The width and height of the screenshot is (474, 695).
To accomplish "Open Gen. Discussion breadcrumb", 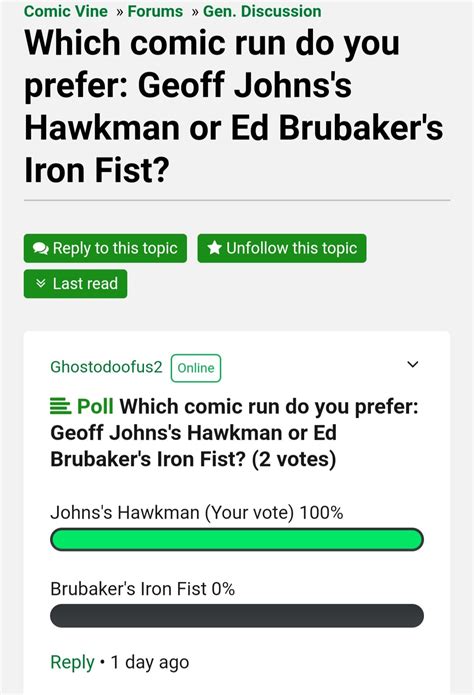I will click(x=262, y=11).
